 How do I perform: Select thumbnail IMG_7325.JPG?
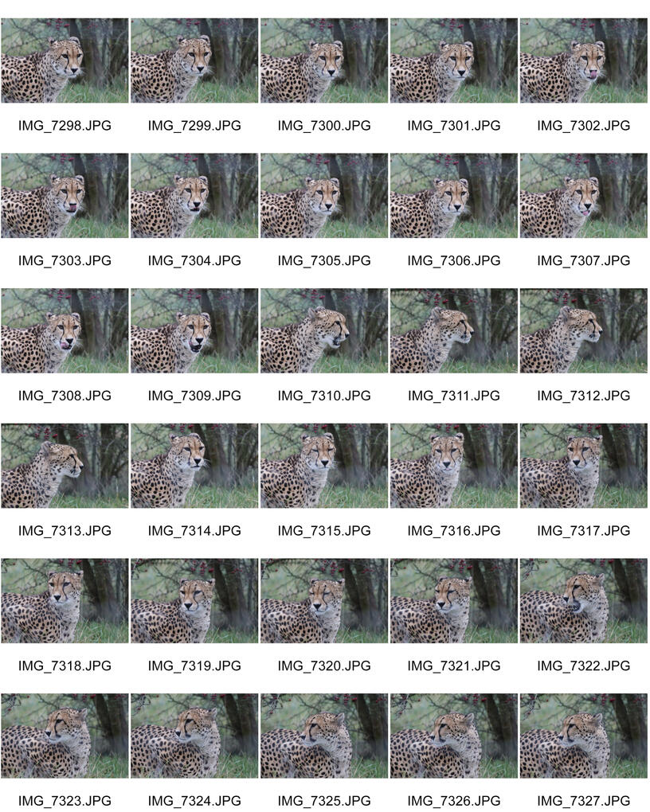coord(324,736)
